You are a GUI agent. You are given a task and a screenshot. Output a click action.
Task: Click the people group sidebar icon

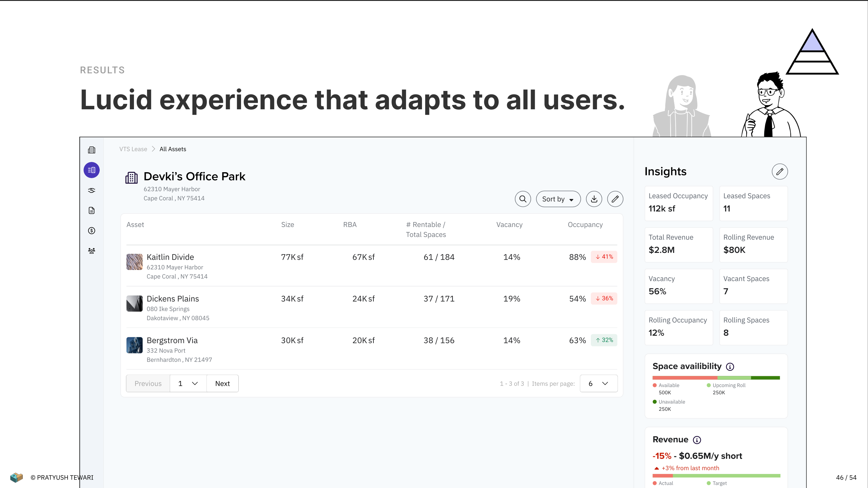click(92, 251)
